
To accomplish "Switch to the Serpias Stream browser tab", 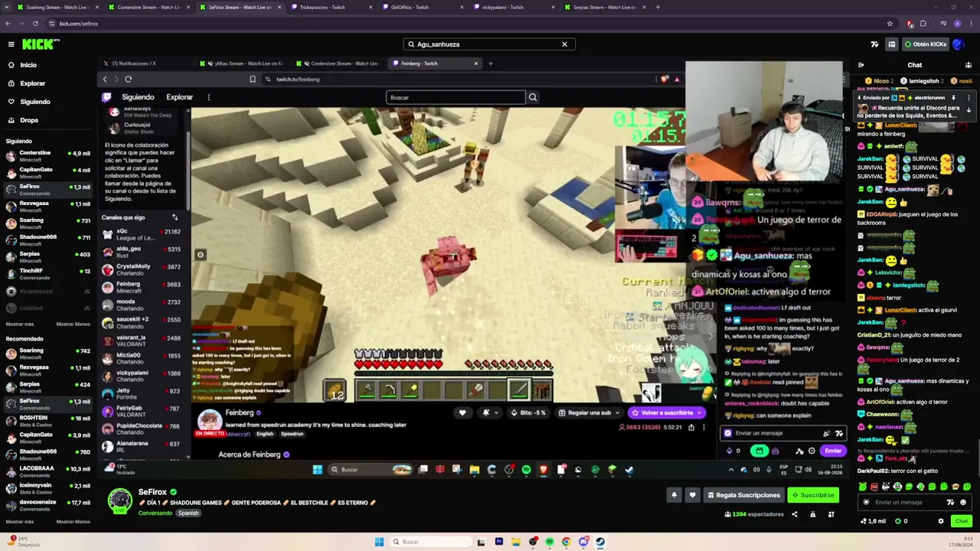I will (x=604, y=7).
